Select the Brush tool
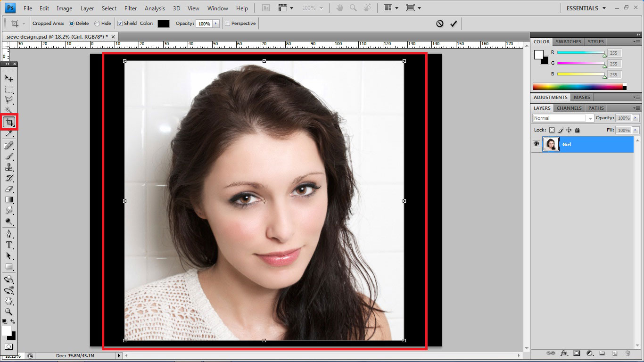The image size is (644, 362). [9, 156]
